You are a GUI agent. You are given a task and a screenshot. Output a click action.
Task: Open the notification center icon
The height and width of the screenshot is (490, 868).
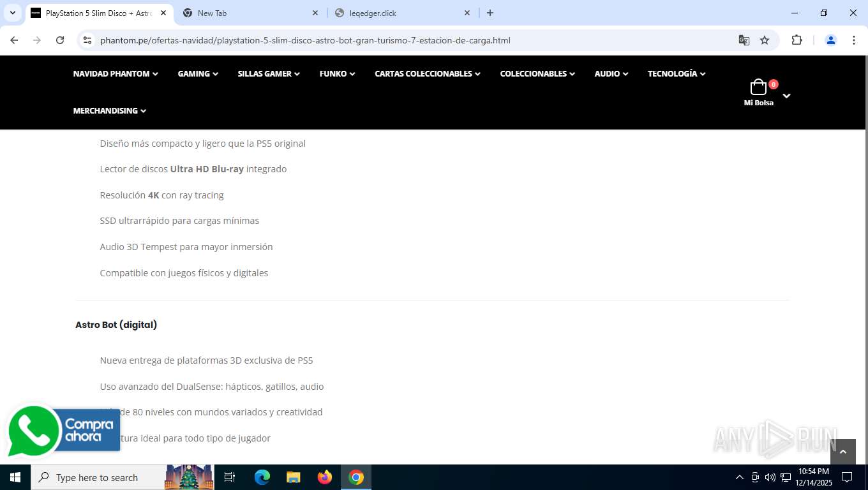pyautogui.click(x=847, y=477)
